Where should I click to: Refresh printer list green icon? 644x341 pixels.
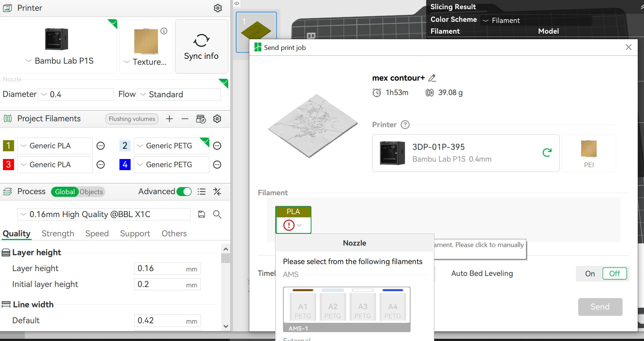[x=547, y=152]
